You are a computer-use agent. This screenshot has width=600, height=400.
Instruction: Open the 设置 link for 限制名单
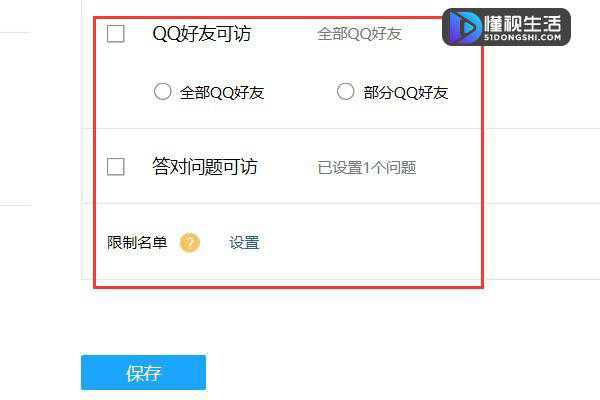point(244,243)
